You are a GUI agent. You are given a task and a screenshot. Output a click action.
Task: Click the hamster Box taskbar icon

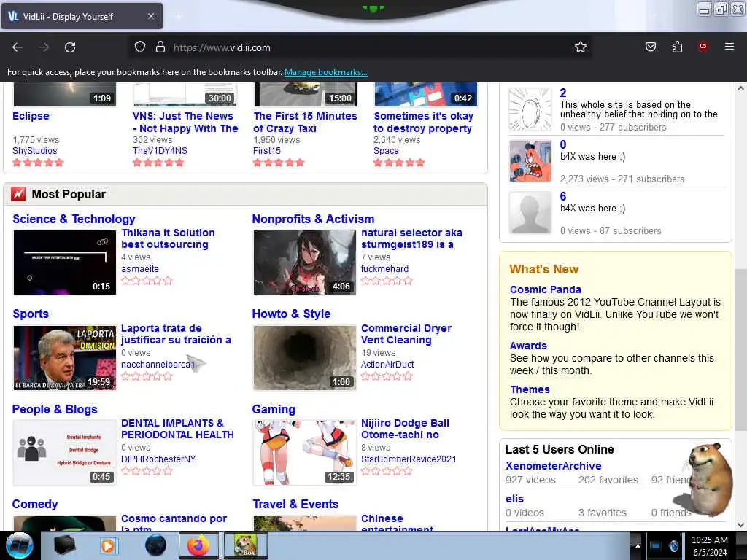tap(245, 545)
